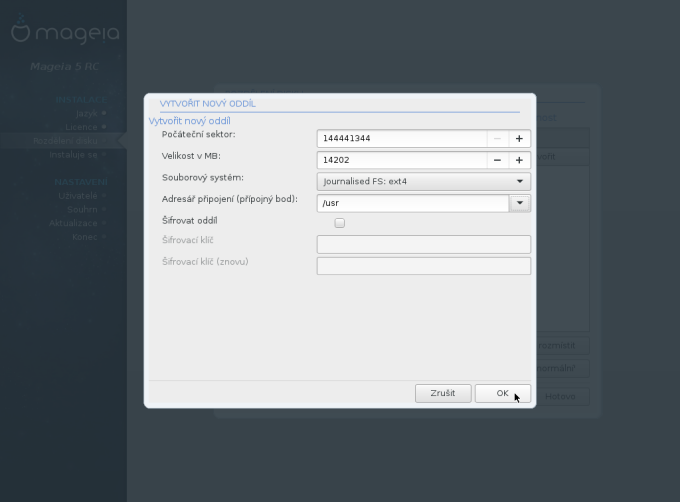Decrease Velikost v MB with minus button

click(497, 160)
